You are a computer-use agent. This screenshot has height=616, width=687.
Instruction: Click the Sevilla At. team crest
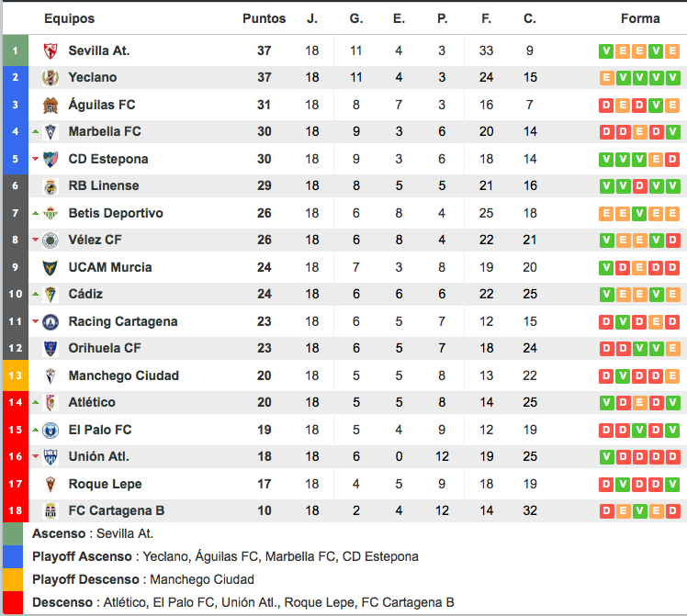[51, 51]
